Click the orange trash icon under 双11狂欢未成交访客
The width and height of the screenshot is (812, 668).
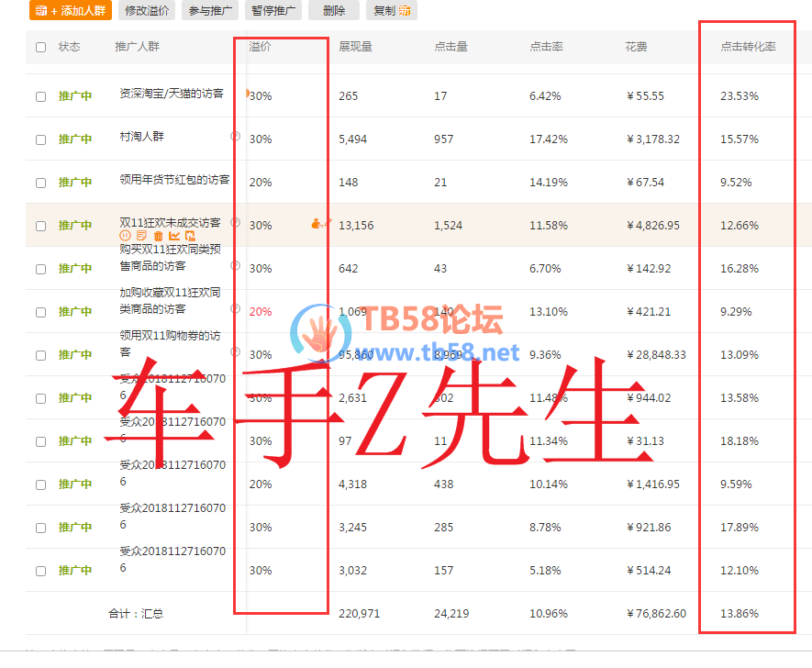pos(158,236)
